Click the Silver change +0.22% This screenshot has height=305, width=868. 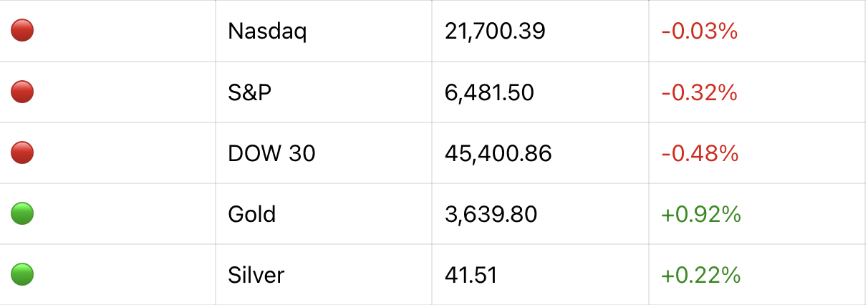point(700,275)
